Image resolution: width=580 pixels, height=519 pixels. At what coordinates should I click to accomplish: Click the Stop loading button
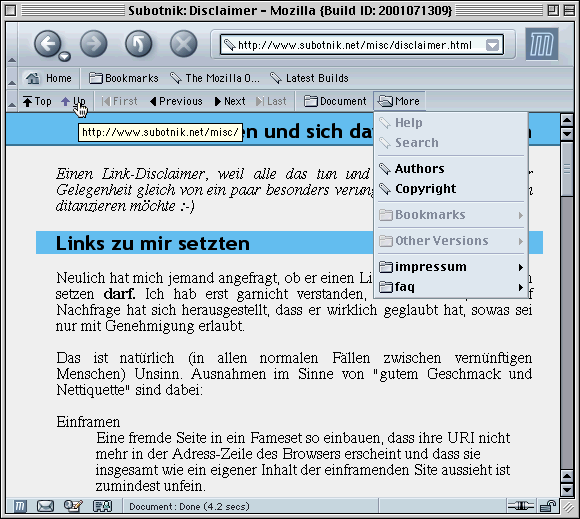(x=183, y=44)
